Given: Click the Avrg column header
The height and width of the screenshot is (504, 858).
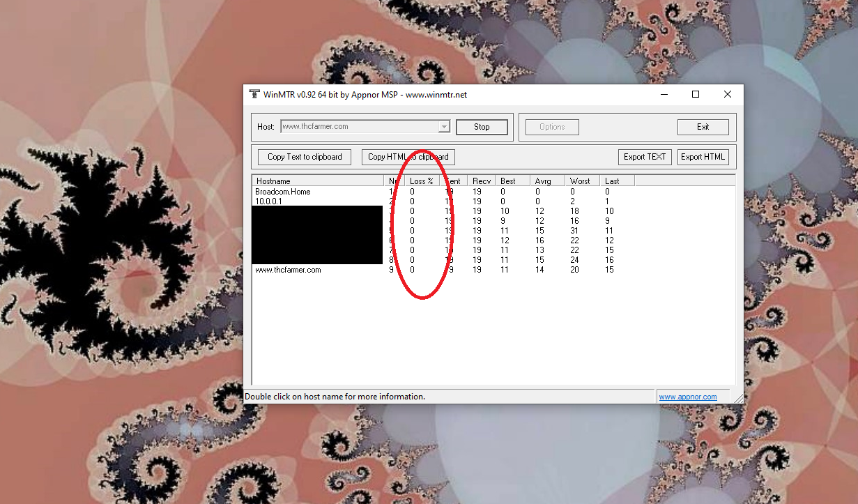Looking at the screenshot, I should pos(547,181).
